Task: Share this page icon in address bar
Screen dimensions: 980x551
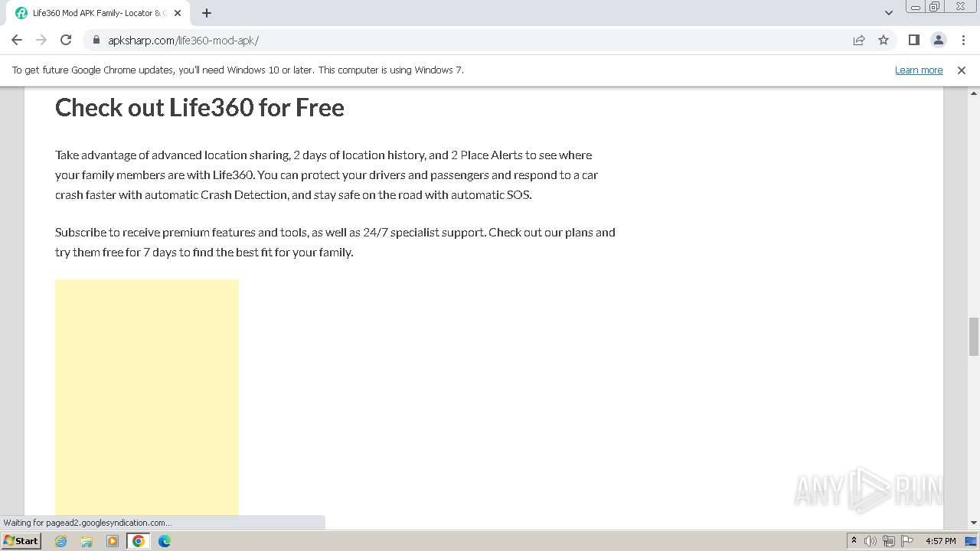Action: click(859, 40)
